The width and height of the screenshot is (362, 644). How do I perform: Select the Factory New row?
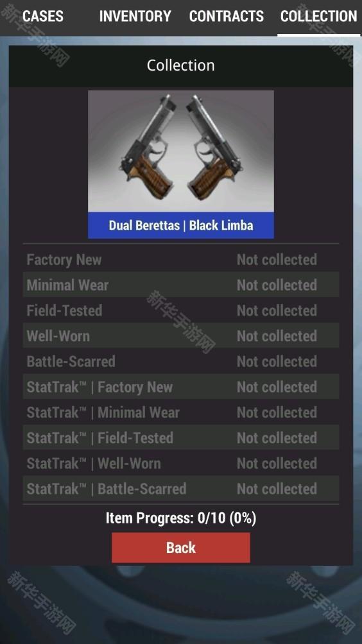181,260
